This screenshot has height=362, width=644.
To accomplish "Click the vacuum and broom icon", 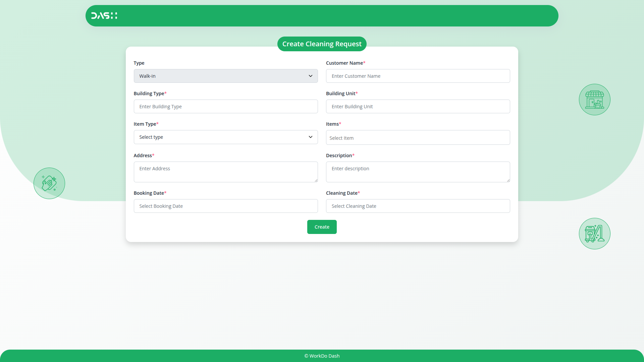I will (x=594, y=234).
